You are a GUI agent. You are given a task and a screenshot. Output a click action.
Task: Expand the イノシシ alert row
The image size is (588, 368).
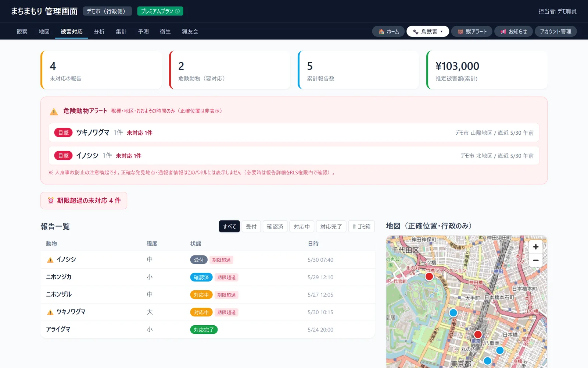294,156
